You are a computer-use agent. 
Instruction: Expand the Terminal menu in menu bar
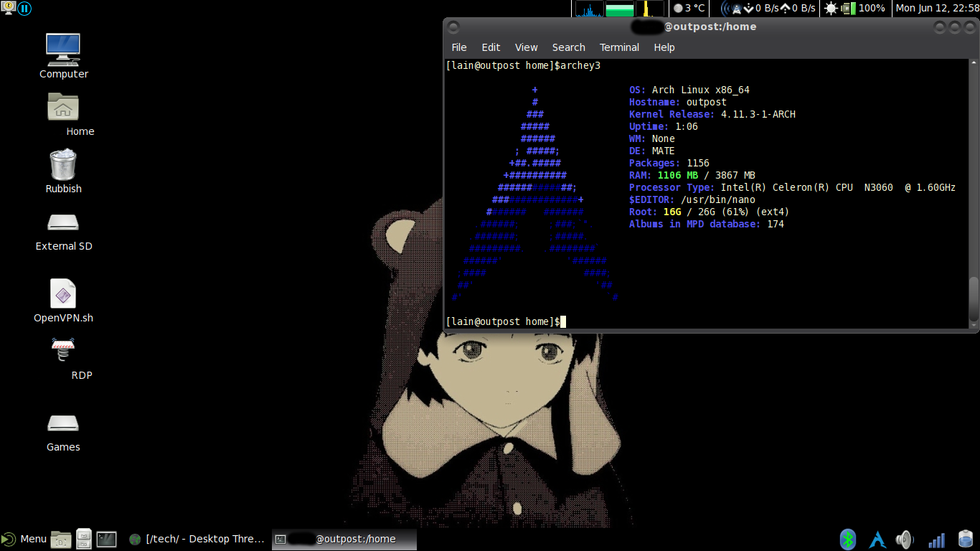619,47
